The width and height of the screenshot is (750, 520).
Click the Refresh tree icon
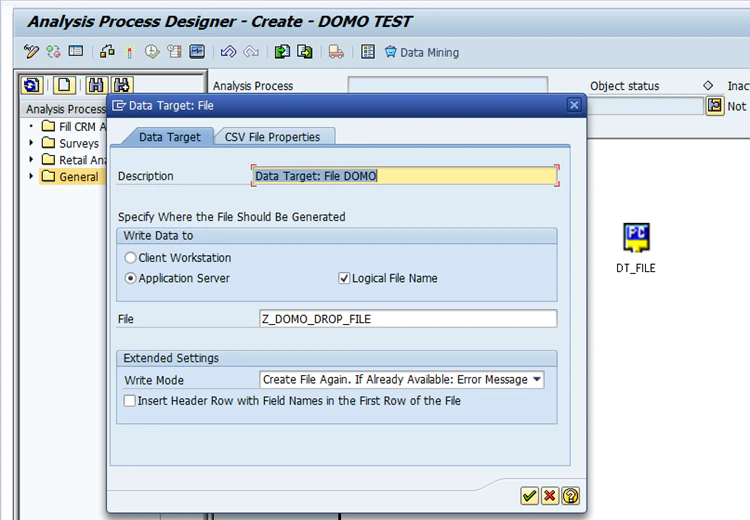[32, 86]
